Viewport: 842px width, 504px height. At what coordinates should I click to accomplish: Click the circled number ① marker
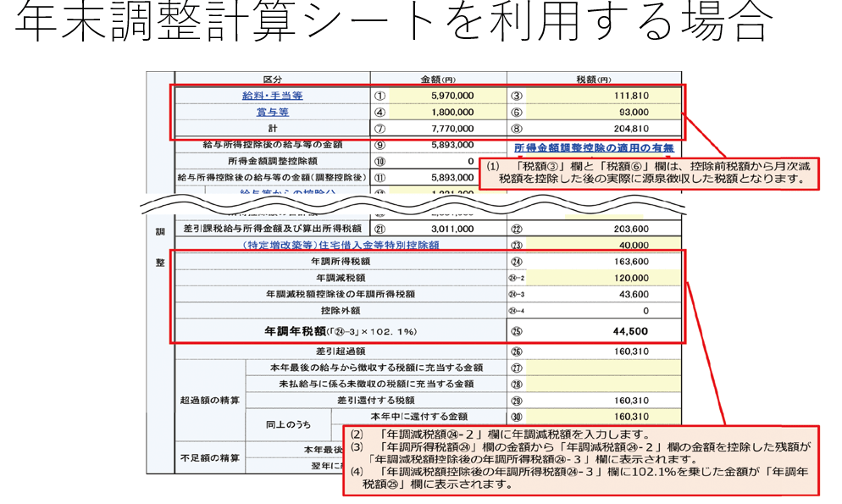click(x=379, y=96)
